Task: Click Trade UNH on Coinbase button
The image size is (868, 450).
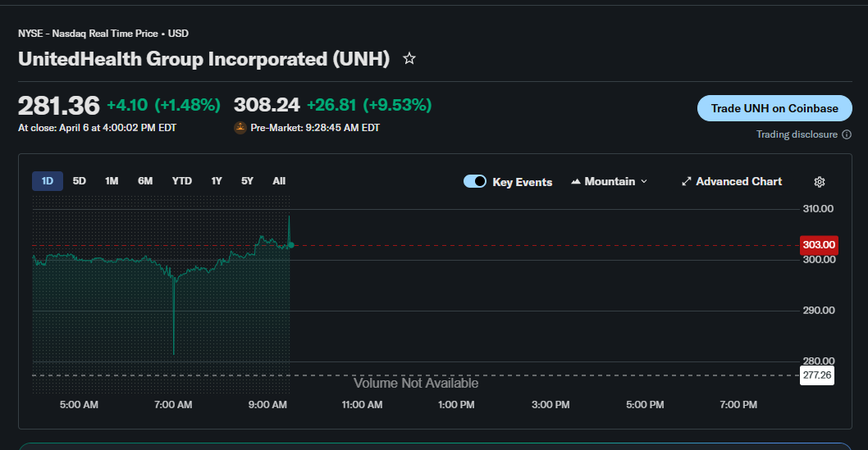Action: [x=774, y=108]
